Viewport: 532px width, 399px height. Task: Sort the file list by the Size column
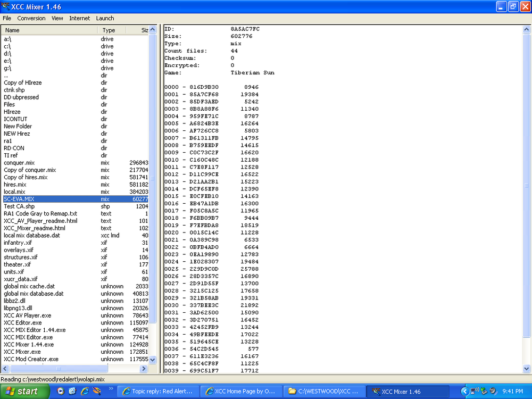point(137,30)
